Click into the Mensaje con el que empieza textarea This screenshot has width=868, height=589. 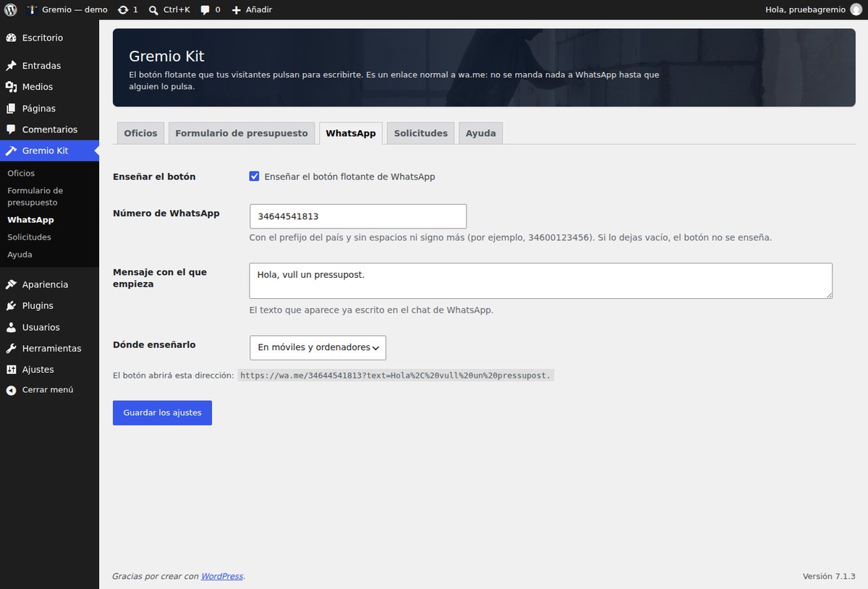[x=541, y=281]
